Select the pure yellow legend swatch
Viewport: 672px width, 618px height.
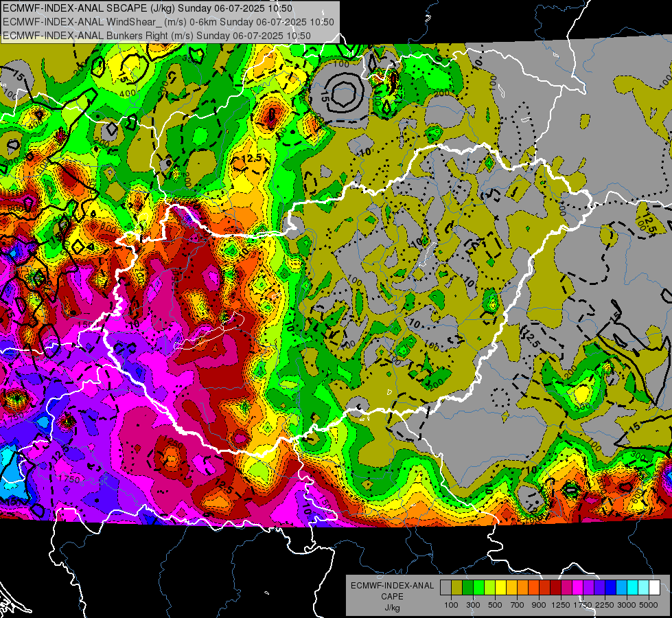tap(501, 588)
